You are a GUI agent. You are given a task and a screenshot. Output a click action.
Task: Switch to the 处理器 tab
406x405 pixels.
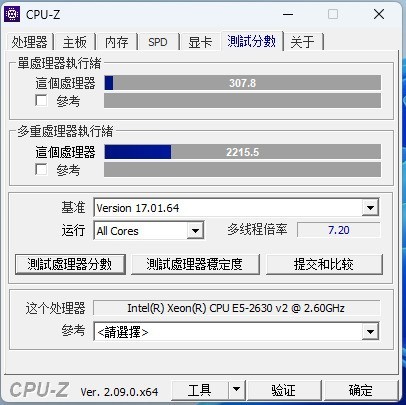click(29, 42)
